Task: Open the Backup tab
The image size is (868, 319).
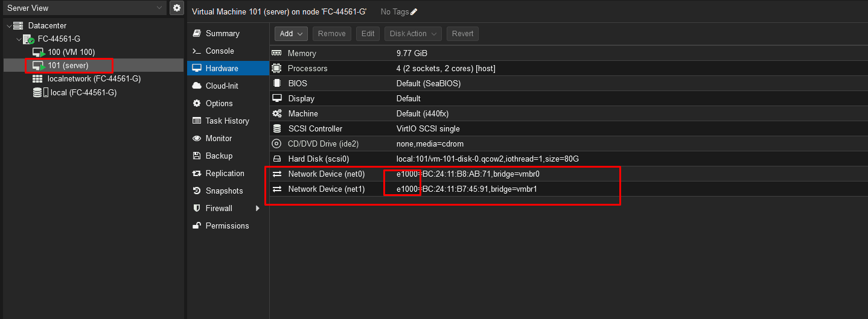Action: [x=228, y=156]
